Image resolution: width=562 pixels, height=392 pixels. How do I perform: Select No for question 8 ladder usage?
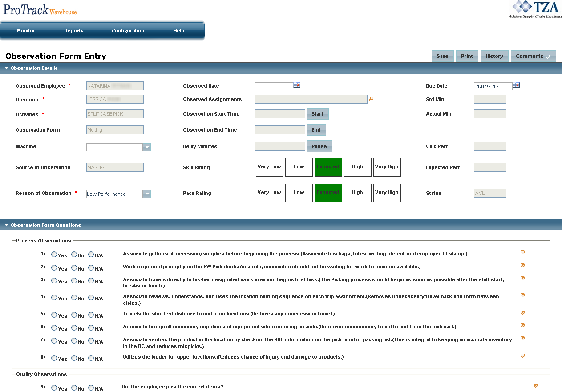point(74,358)
